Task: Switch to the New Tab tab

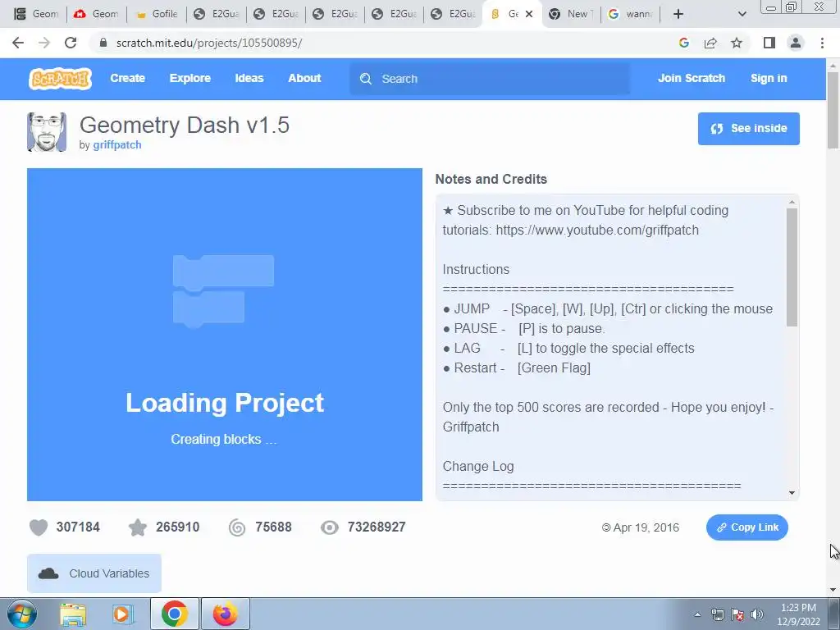Action: pos(571,14)
